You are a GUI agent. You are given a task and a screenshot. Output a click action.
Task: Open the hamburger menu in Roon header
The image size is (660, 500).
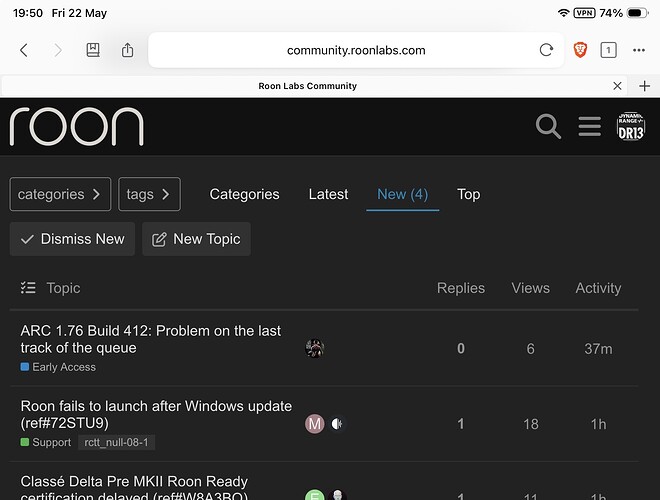tap(589, 126)
